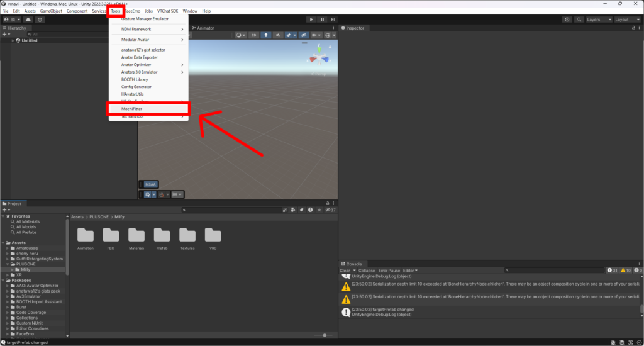The width and height of the screenshot is (644, 346).
Task: Toggle Collapse in the Console
Action: tap(367, 271)
